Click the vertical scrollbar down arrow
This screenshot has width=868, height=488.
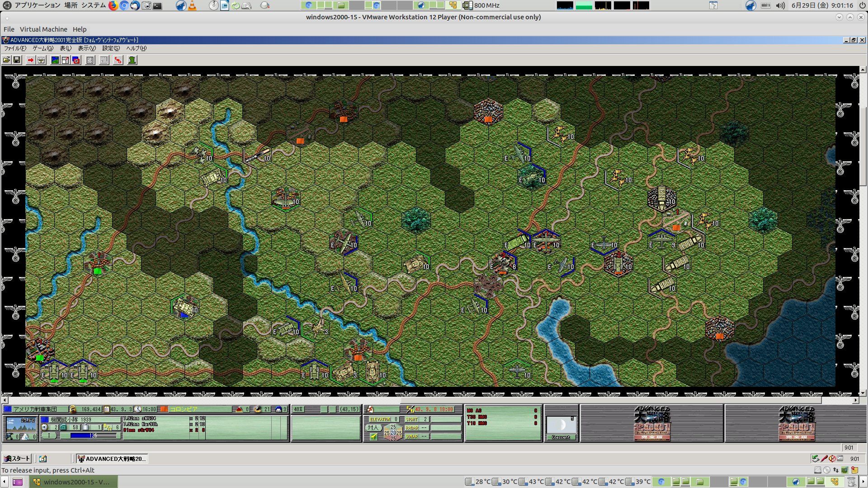863,393
